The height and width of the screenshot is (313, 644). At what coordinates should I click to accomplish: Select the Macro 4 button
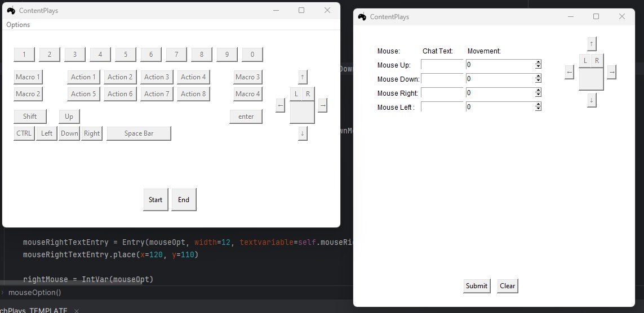pos(248,94)
